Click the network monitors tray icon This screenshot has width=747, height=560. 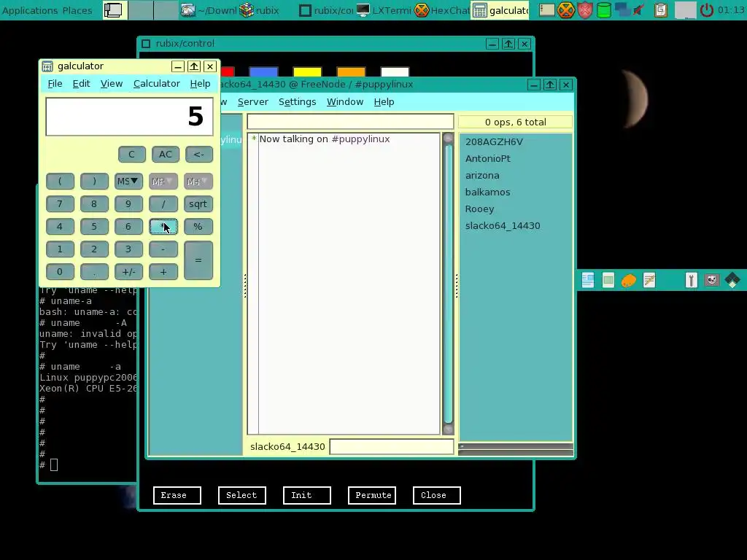click(x=622, y=10)
